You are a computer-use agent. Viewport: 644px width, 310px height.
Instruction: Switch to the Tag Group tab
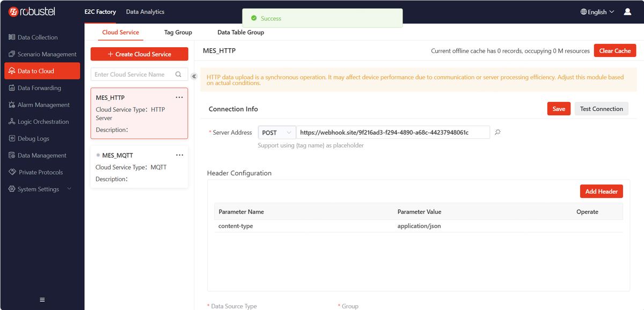[x=178, y=32]
